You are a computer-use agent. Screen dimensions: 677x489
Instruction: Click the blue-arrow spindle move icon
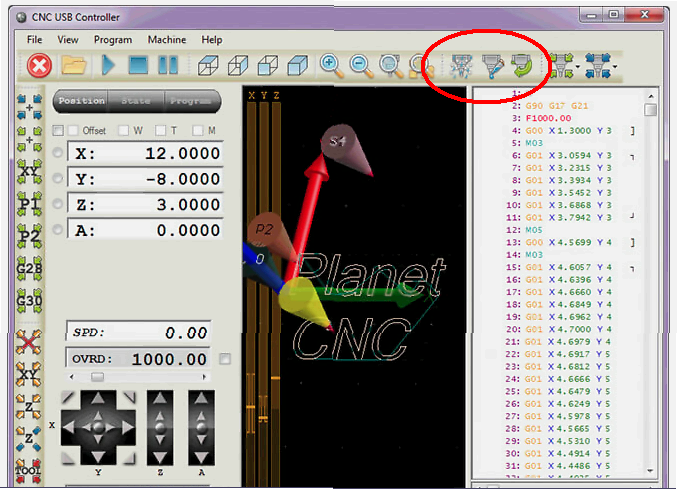tap(598, 66)
